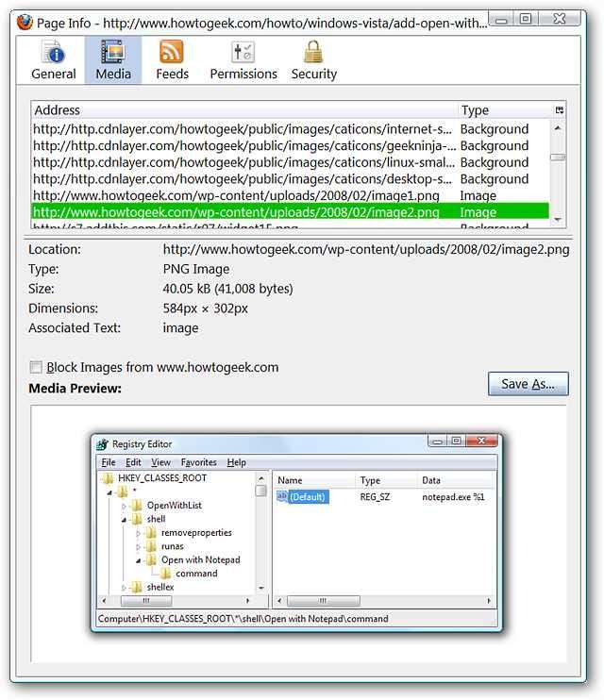Click the Registry Editor preview image
The image size is (604, 700).
pyautogui.click(x=297, y=533)
